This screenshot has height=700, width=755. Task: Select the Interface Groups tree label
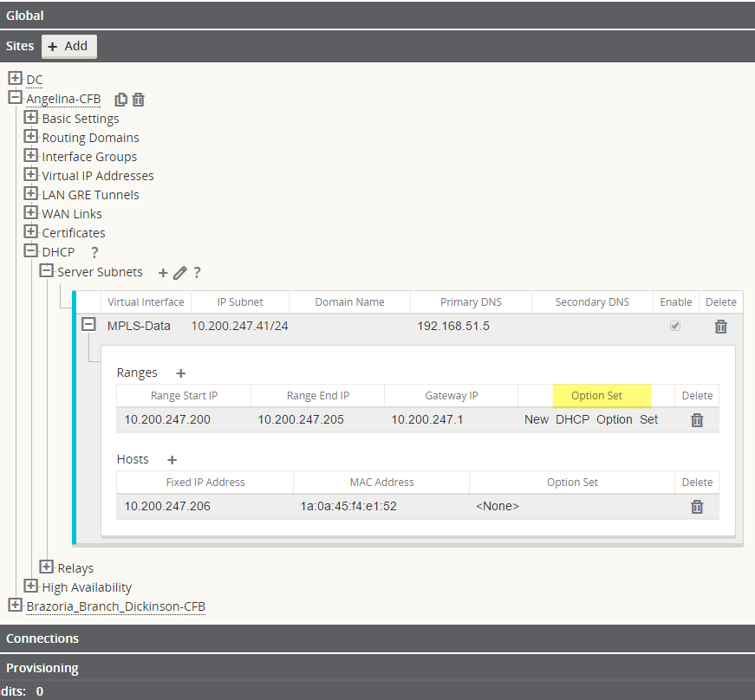click(x=89, y=158)
